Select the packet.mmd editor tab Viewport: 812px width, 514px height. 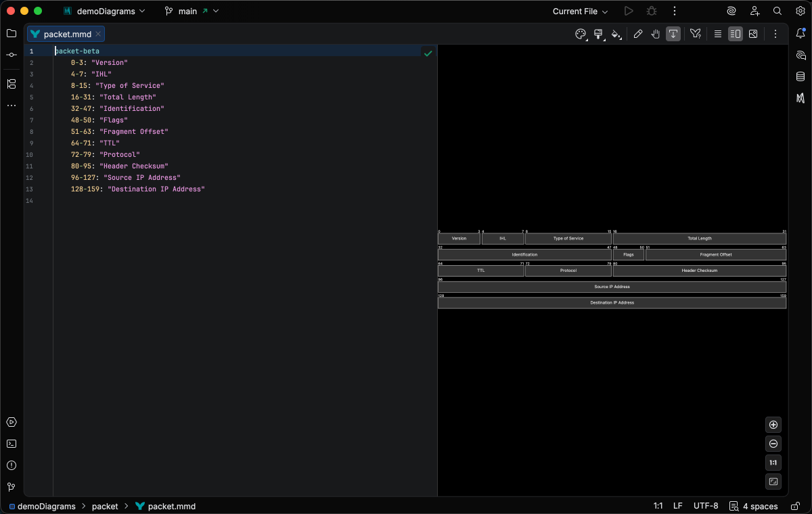click(x=67, y=34)
